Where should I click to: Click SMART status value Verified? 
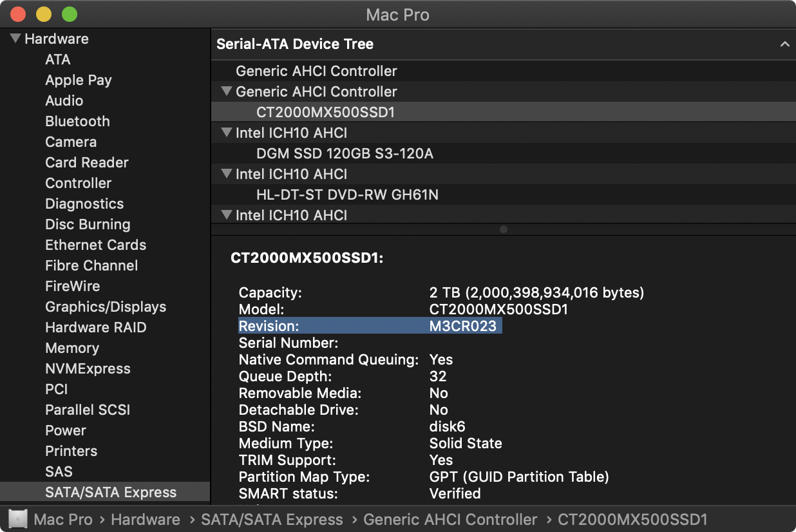(455, 493)
